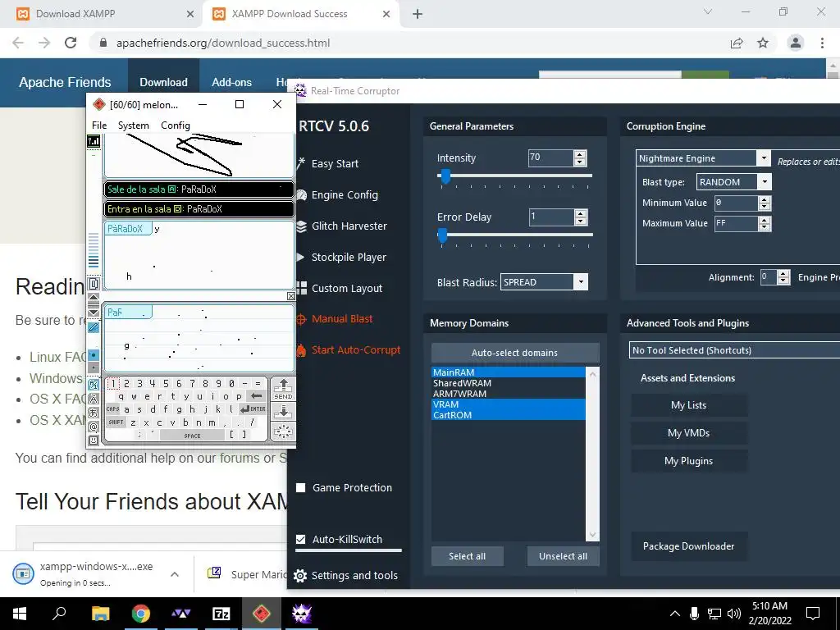Viewport: 840px width, 630px height.
Task: Tap the backspace arrow key on PictoChat keyboard
Action: point(257,396)
